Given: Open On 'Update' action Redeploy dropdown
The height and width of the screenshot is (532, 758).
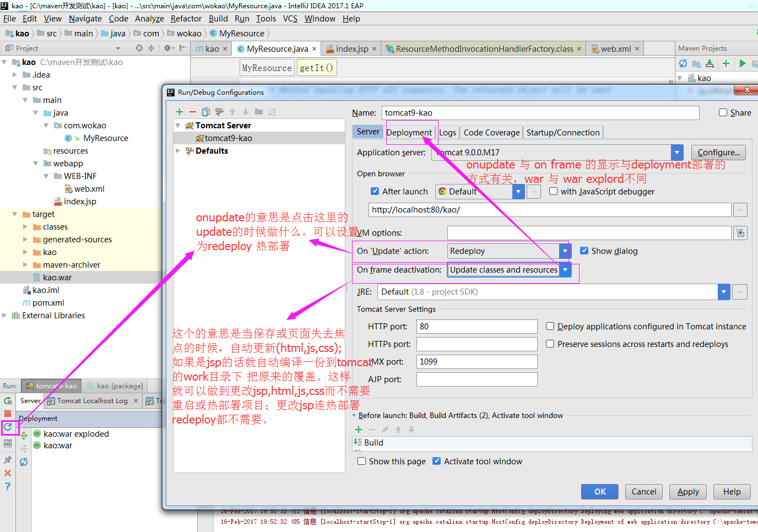Looking at the screenshot, I should (565, 251).
